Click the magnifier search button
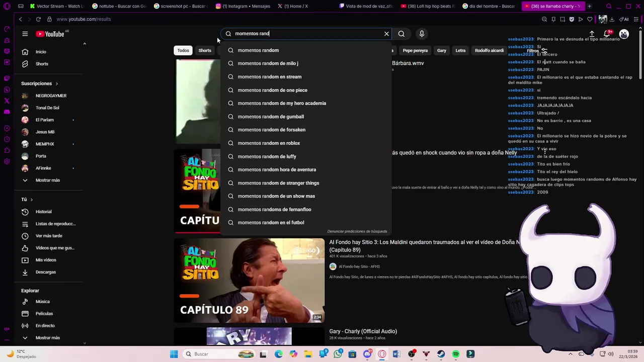 (401, 34)
